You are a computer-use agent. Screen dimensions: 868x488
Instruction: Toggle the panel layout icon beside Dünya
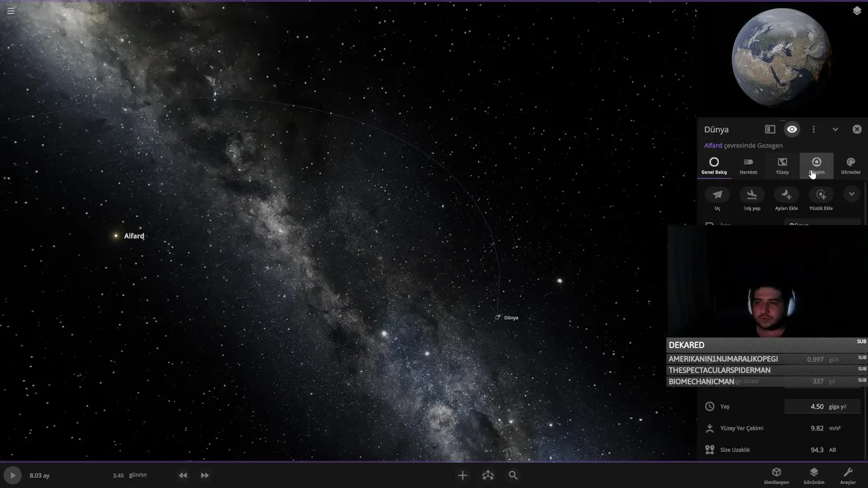(770, 129)
